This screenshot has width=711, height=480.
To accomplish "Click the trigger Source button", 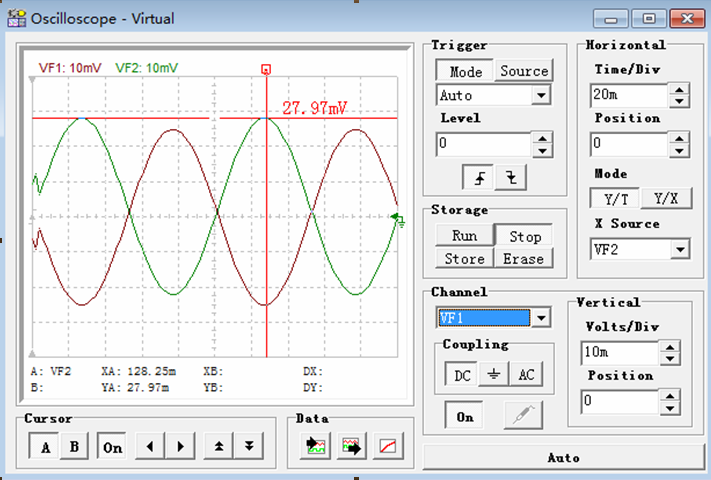I will (x=524, y=71).
